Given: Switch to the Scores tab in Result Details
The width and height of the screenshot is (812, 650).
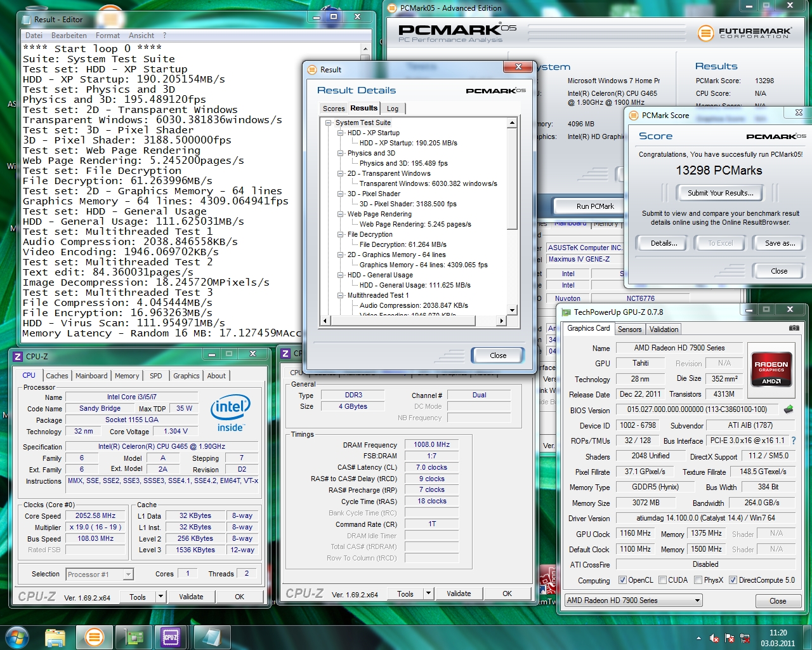Looking at the screenshot, I should point(334,109).
